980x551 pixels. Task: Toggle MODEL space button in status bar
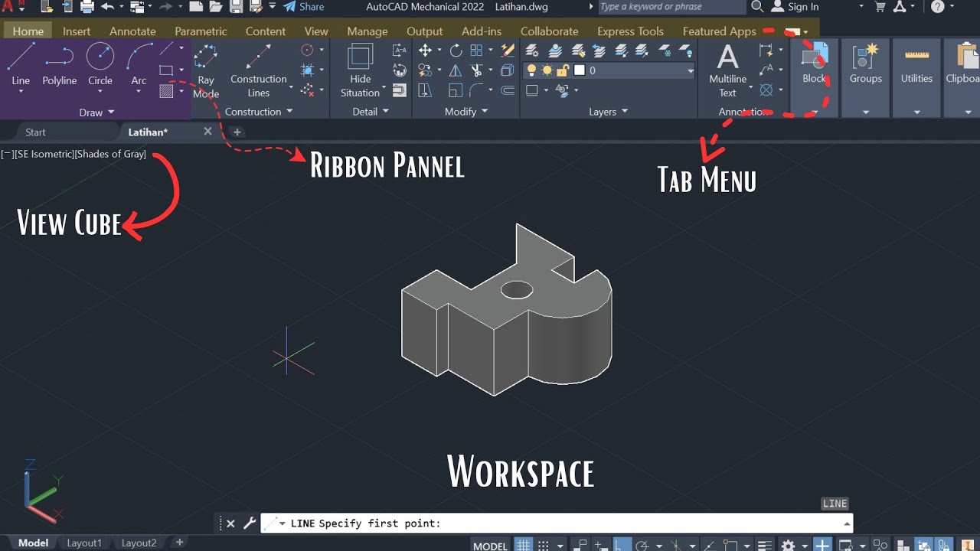(x=490, y=546)
